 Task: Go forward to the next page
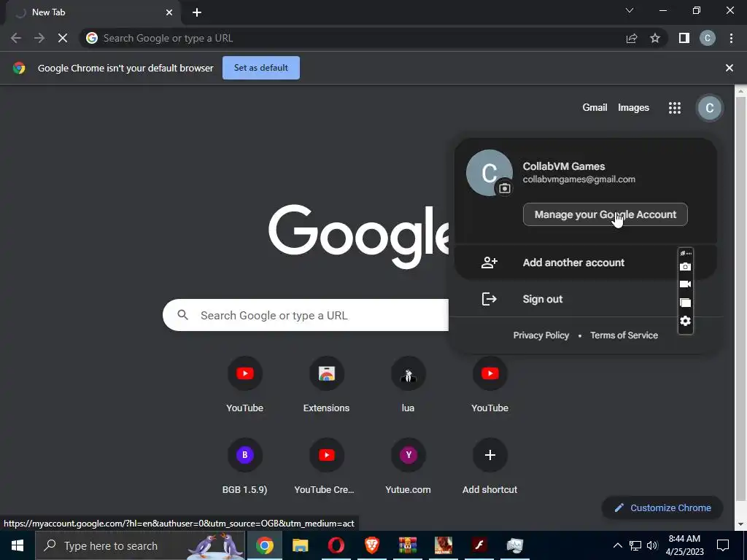[39, 38]
